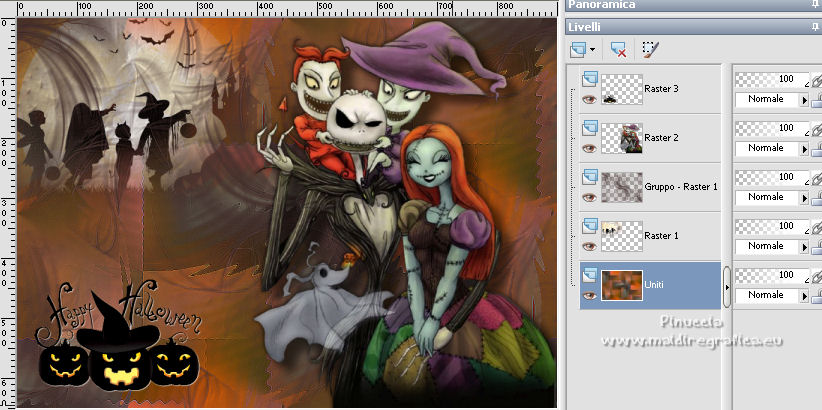
Task: Click the New Layer icon in Livelli toolbar
Action: (x=578, y=48)
